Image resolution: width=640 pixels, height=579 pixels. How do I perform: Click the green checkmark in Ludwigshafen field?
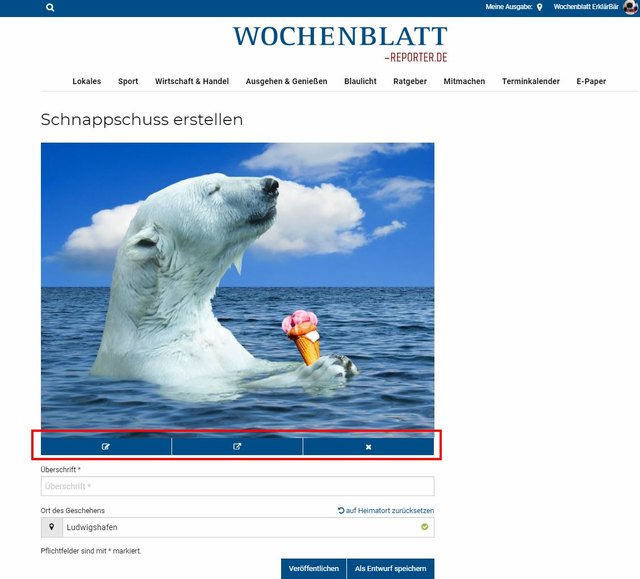pos(424,527)
